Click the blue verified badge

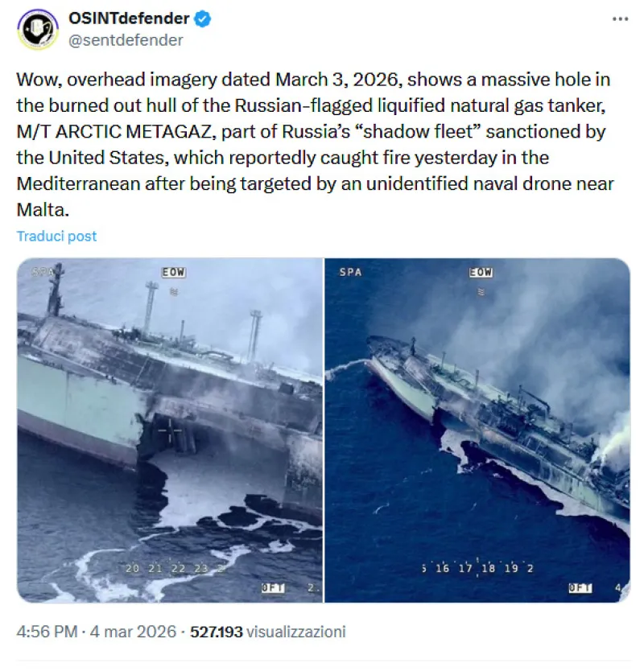click(202, 19)
